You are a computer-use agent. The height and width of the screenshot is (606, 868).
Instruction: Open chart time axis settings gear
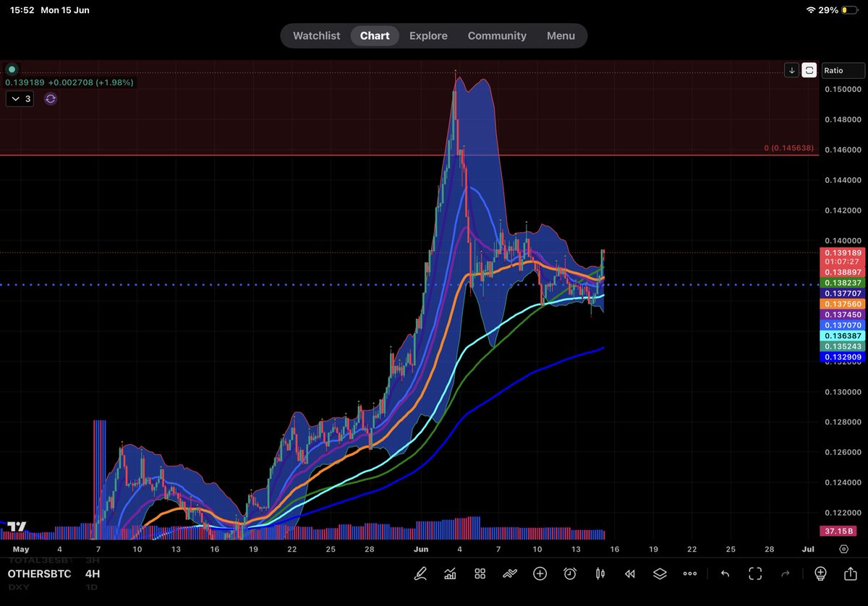point(843,550)
